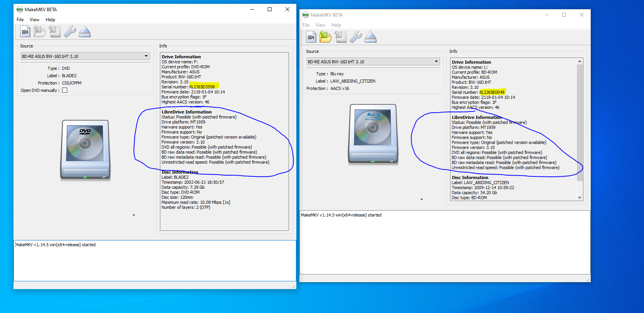Click AACS v16 protection value

click(340, 88)
